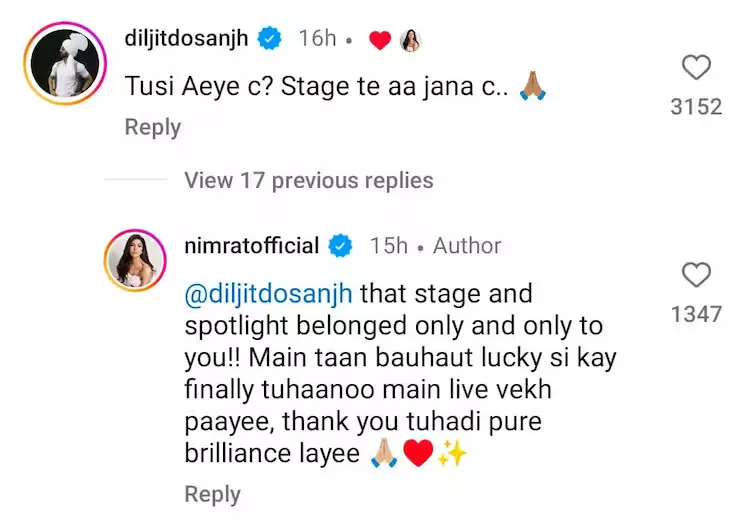
Task: View the 3152 likes count
Action: [696, 107]
